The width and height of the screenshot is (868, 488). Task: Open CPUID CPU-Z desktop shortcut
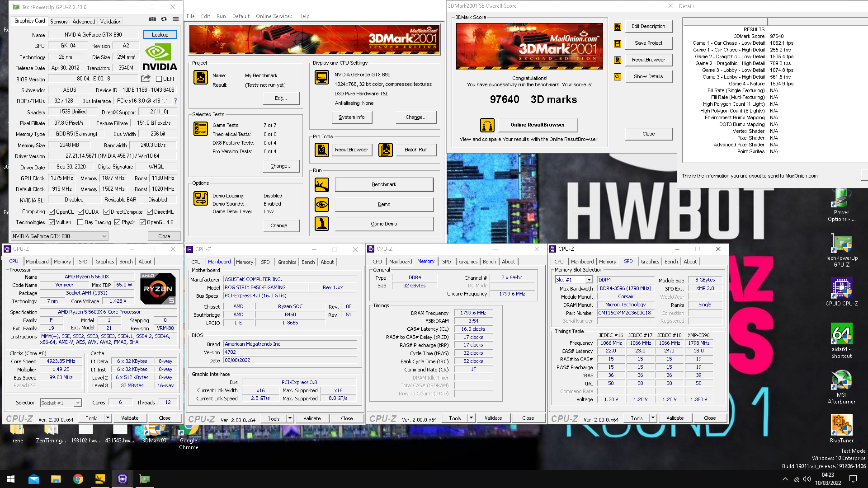(x=841, y=292)
